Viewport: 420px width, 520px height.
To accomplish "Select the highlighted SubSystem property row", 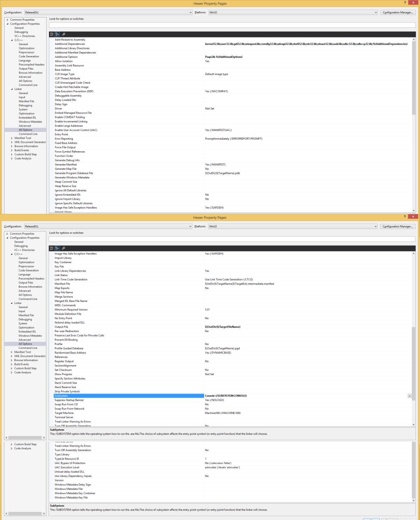I will coord(232,396).
